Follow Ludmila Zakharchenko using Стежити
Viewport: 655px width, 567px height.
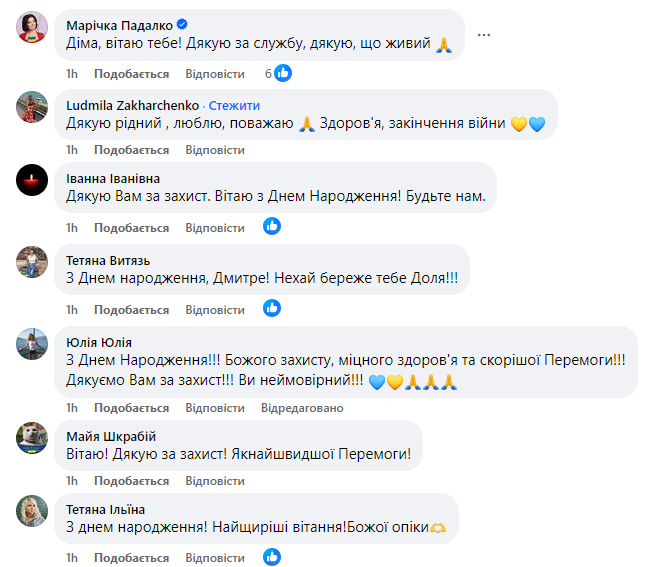tap(234, 105)
